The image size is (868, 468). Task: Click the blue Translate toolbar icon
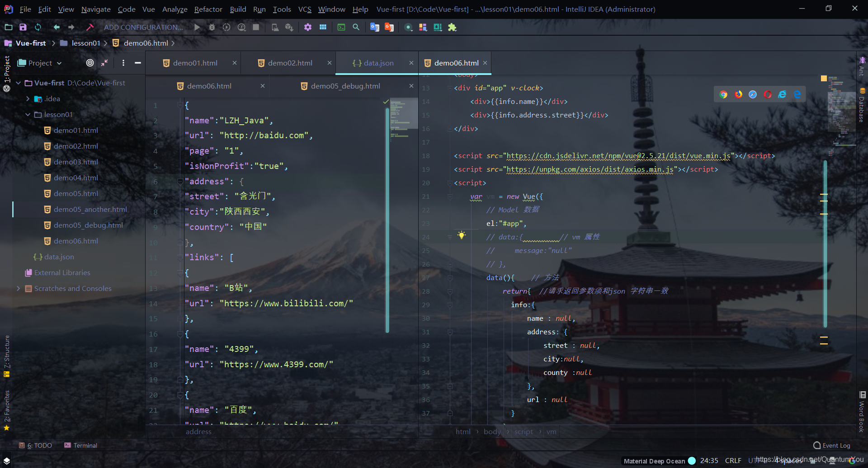[374, 27]
